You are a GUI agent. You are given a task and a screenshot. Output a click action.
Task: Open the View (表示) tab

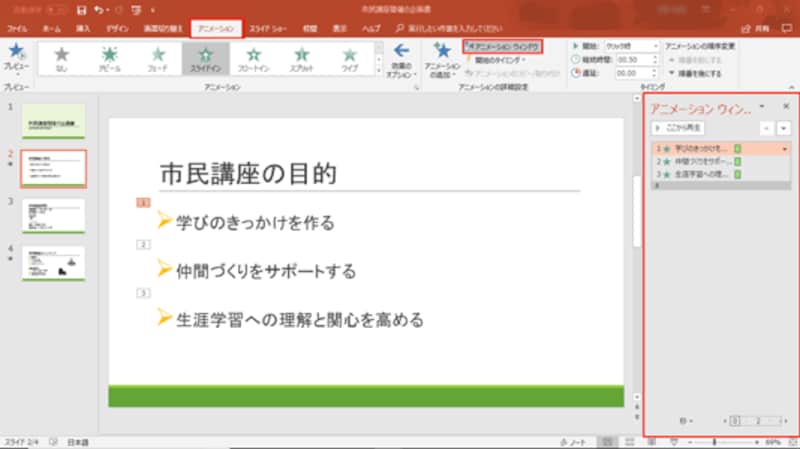click(339, 29)
